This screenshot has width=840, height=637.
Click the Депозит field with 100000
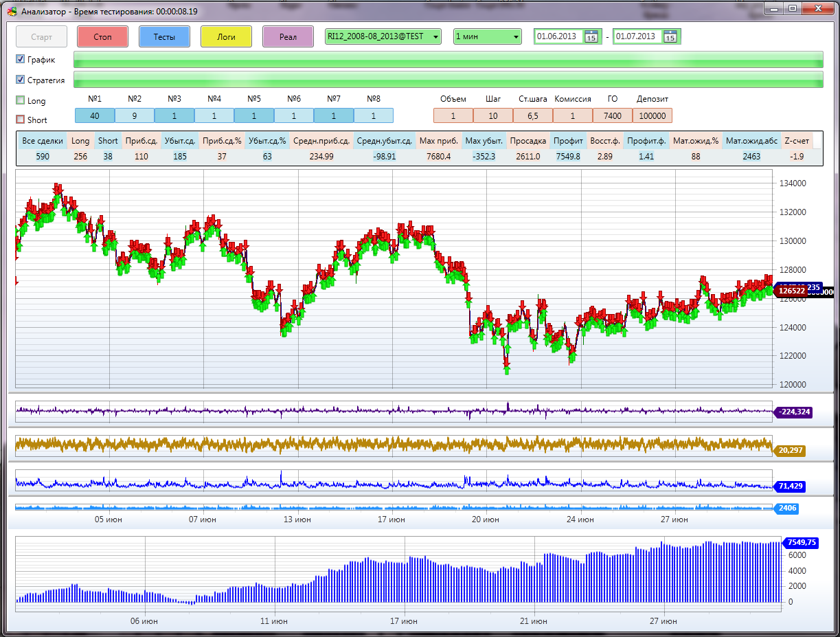click(x=652, y=115)
